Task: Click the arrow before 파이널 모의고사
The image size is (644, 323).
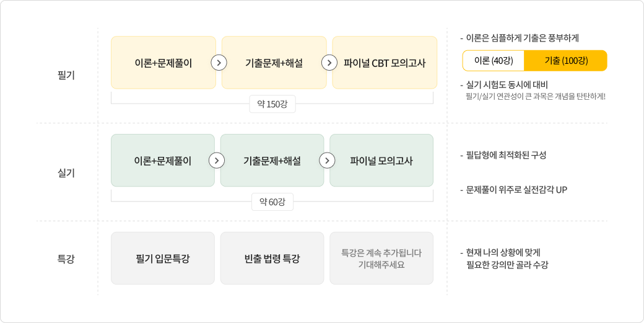Action: [326, 161]
